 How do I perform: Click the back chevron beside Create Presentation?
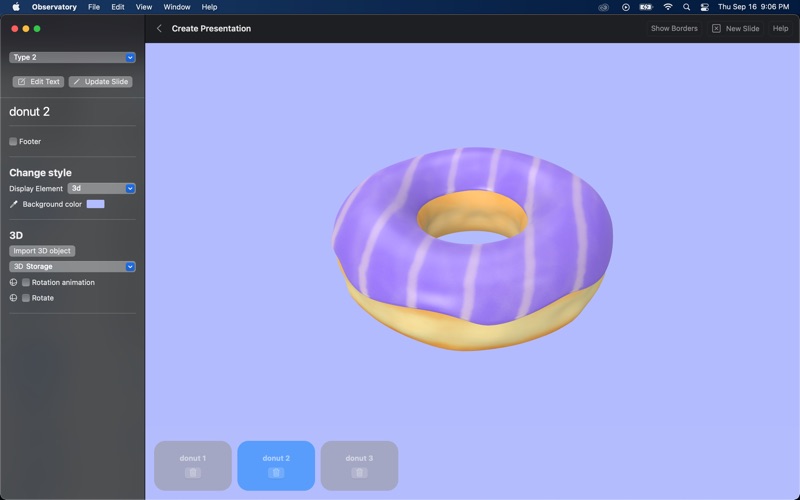tap(159, 29)
